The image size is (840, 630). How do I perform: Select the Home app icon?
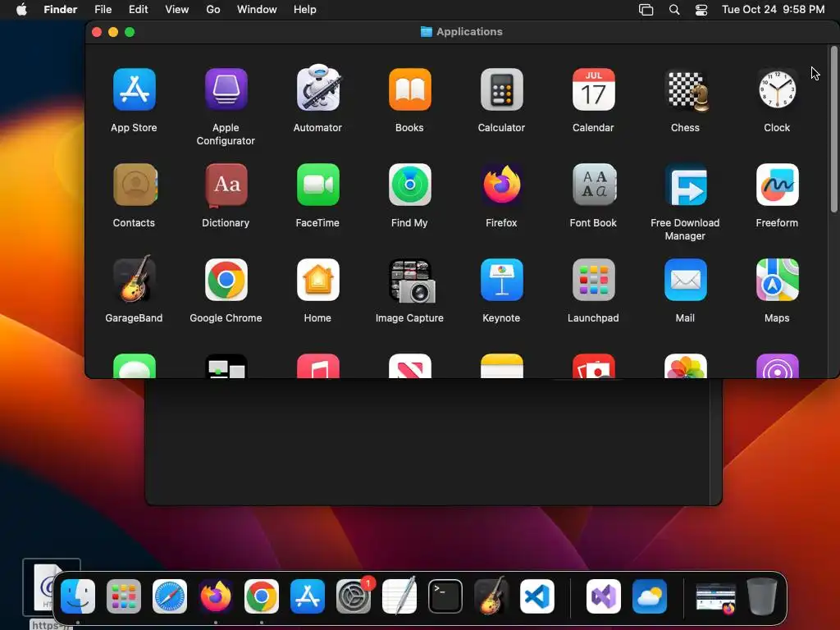tap(317, 280)
